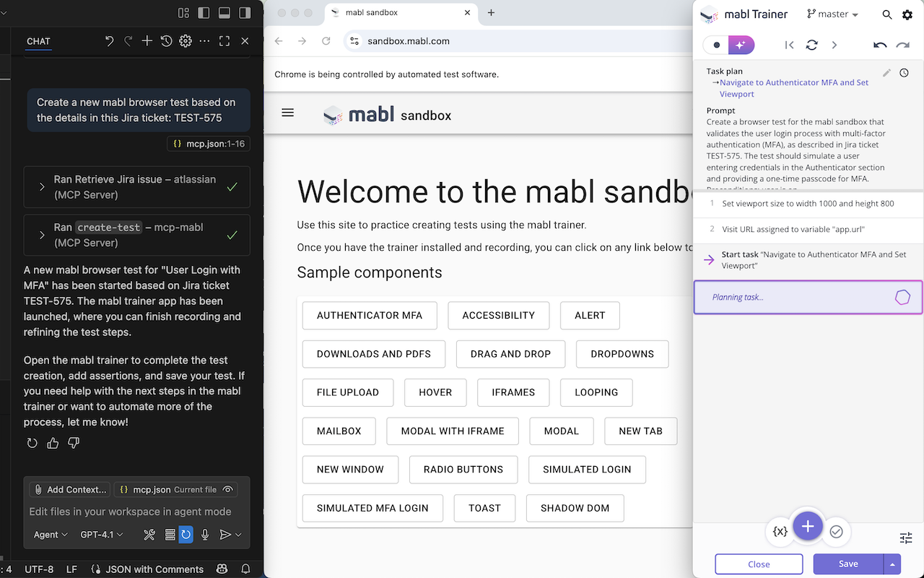Screen dimensions: 924x578
Task: Click the highlighted blue refresh icon in chat input
Action: tap(186, 535)
